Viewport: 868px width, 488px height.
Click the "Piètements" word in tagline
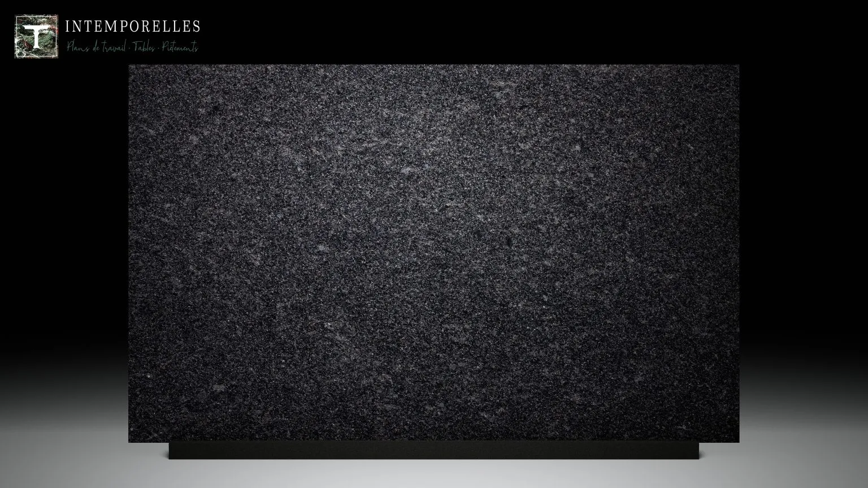coord(180,47)
